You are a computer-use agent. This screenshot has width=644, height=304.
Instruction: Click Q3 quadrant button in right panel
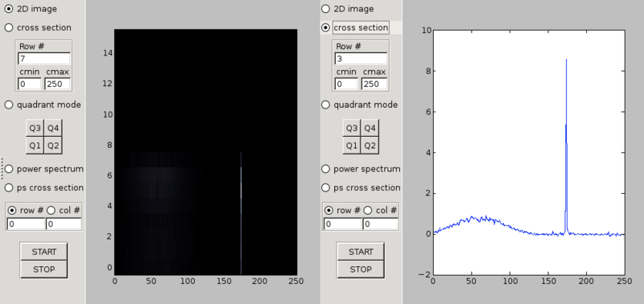click(x=352, y=128)
